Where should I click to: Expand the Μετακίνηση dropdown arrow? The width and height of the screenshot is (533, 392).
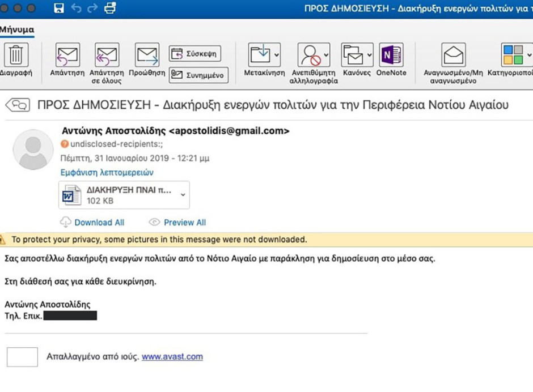point(277,55)
